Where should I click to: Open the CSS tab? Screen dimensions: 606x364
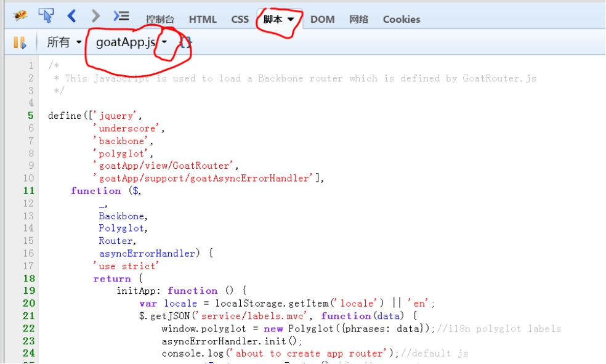coord(240,19)
